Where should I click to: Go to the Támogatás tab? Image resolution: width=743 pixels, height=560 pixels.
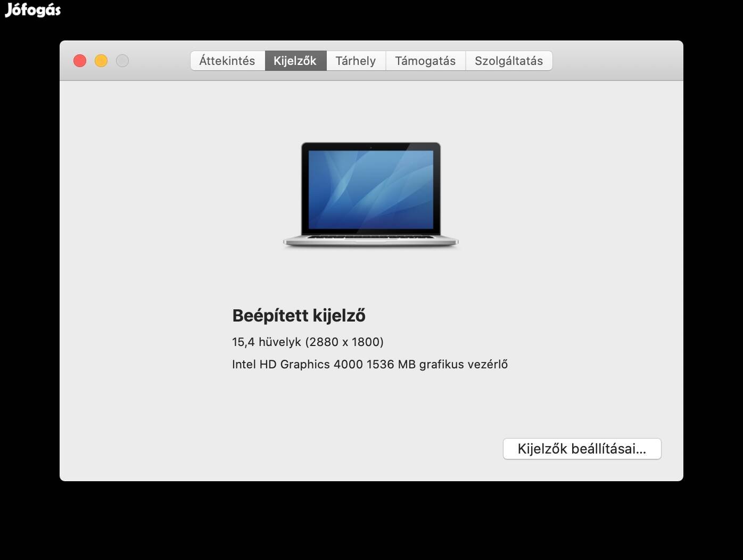click(x=425, y=61)
